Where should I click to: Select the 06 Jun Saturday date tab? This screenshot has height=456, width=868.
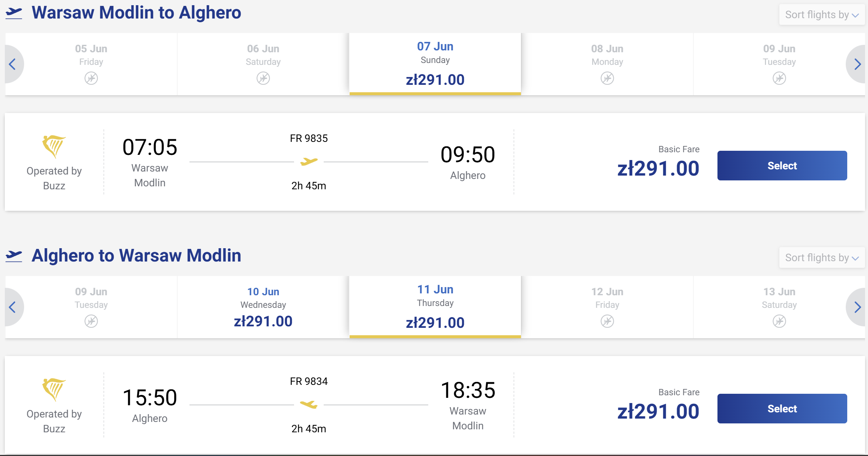click(263, 64)
